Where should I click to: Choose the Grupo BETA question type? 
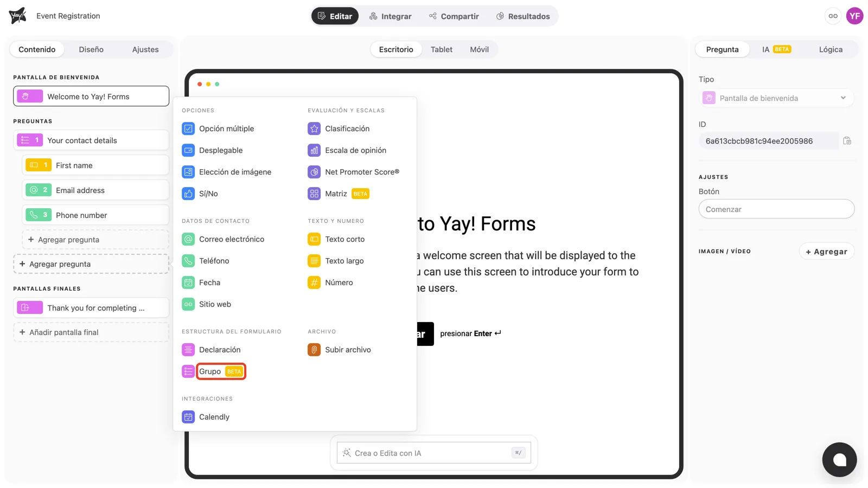[221, 371]
